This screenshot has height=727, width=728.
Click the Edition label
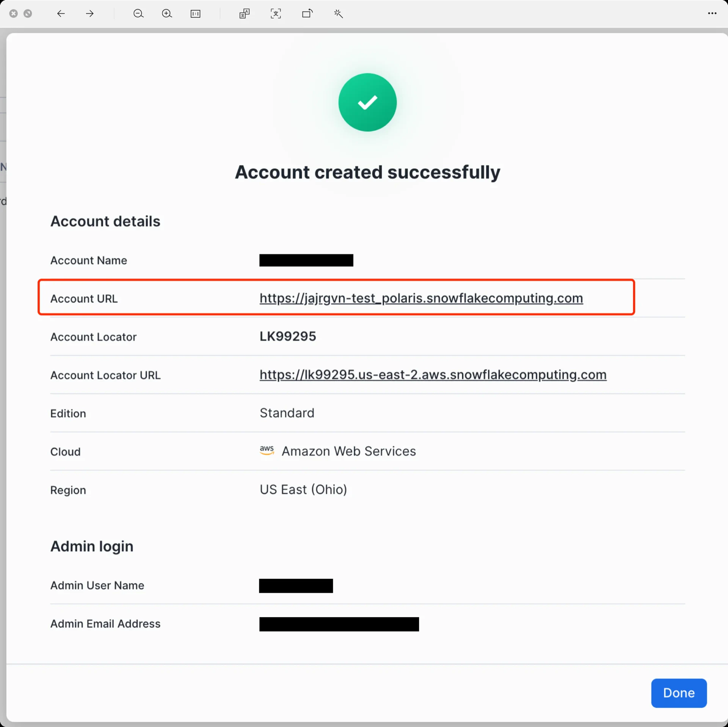click(x=68, y=414)
